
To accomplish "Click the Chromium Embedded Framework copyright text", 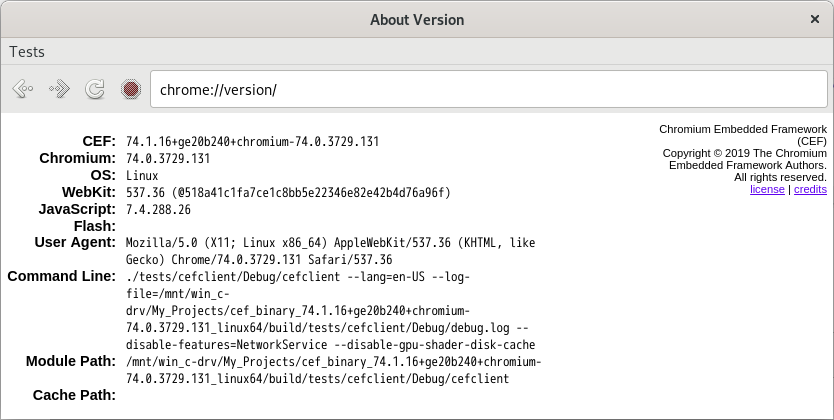I will click(743, 153).
